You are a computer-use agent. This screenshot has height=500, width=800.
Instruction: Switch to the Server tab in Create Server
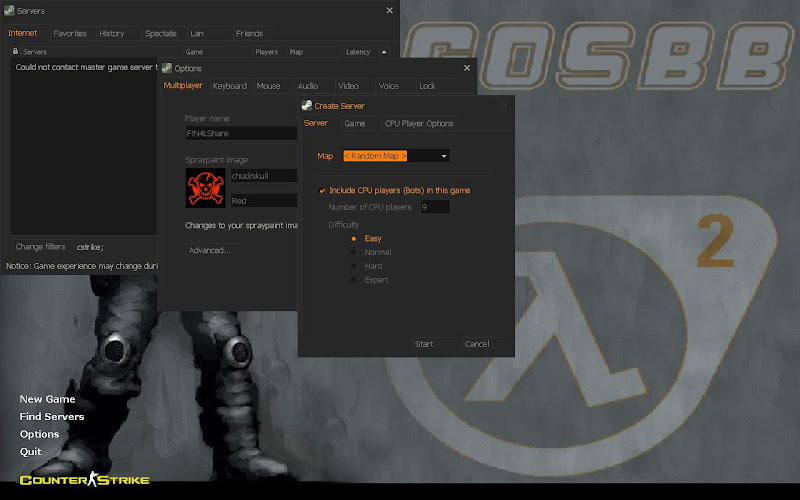tap(316, 123)
